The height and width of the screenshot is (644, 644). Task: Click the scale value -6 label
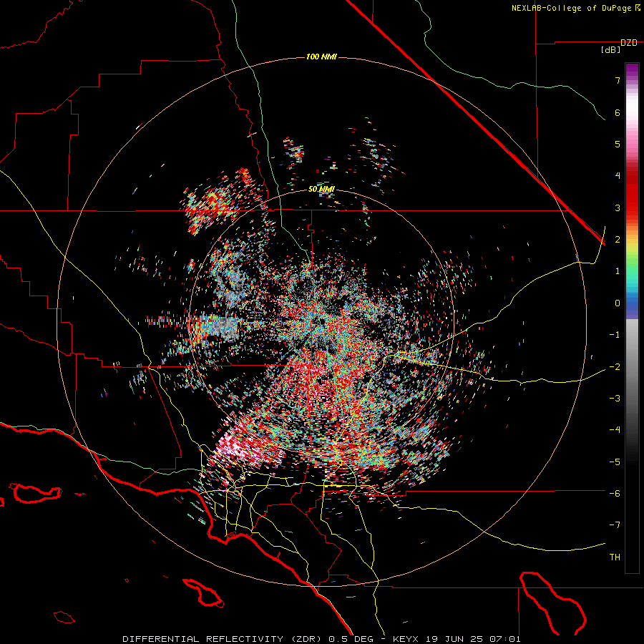tap(615, 494)
